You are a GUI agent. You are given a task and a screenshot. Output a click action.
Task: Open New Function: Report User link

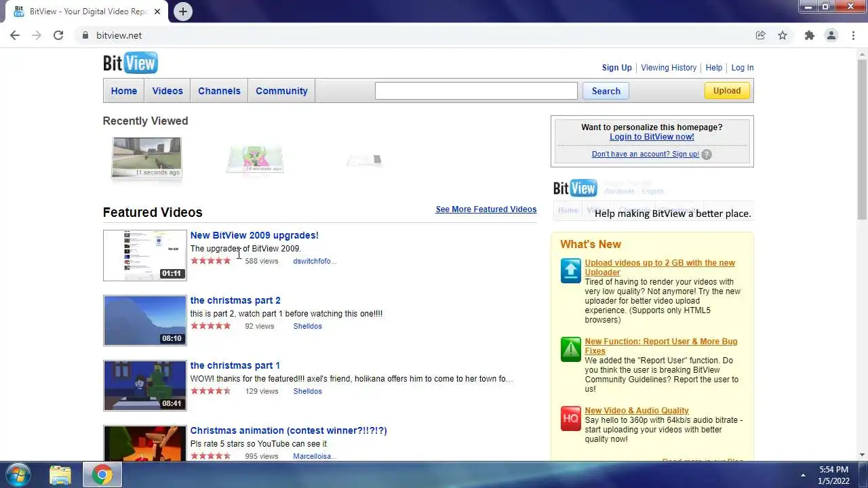point(661,346)
